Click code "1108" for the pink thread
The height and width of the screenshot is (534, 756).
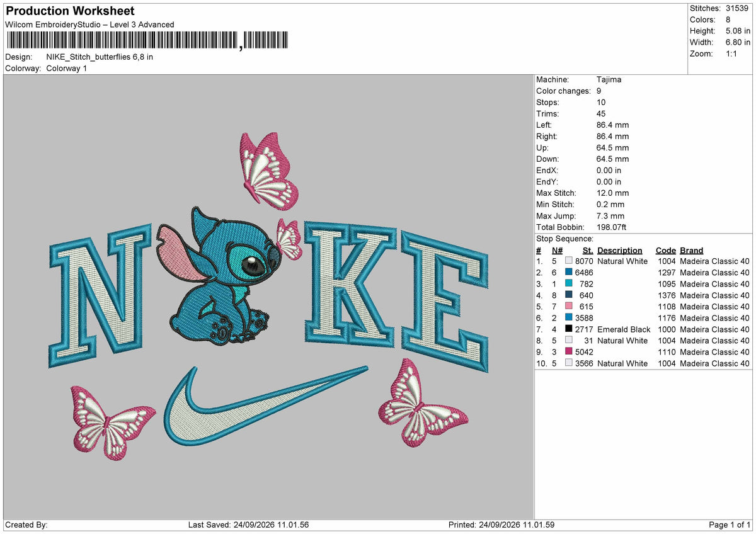(667, 307)
